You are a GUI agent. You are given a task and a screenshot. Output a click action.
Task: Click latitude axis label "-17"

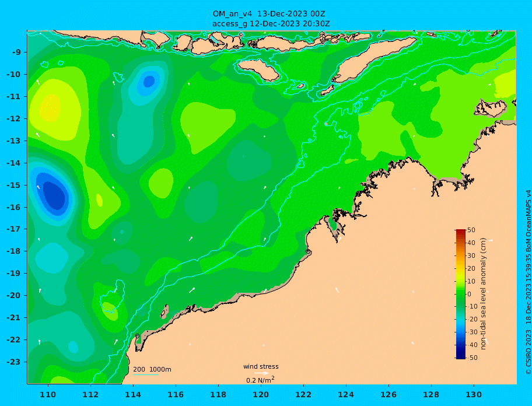click(13, 229)
